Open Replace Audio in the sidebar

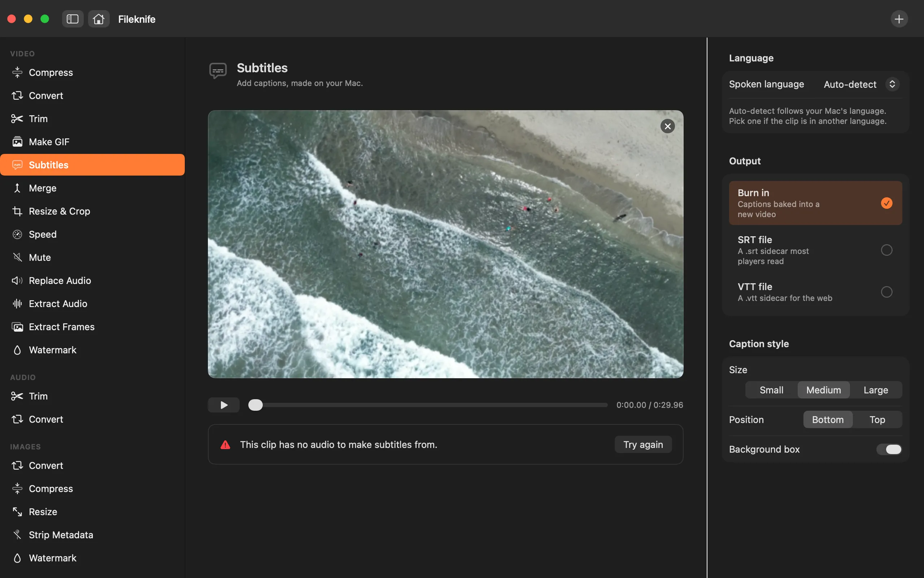point(92,281)
